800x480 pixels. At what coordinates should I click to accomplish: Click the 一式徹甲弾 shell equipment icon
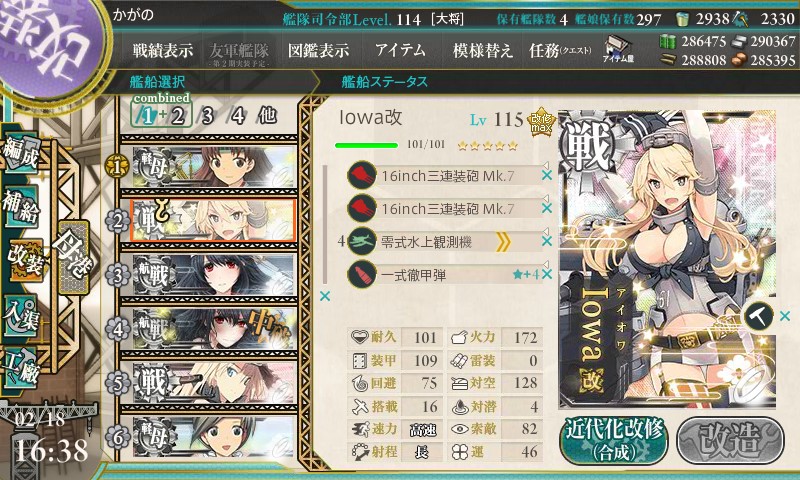pyautogui.click(x=361, y=274)
